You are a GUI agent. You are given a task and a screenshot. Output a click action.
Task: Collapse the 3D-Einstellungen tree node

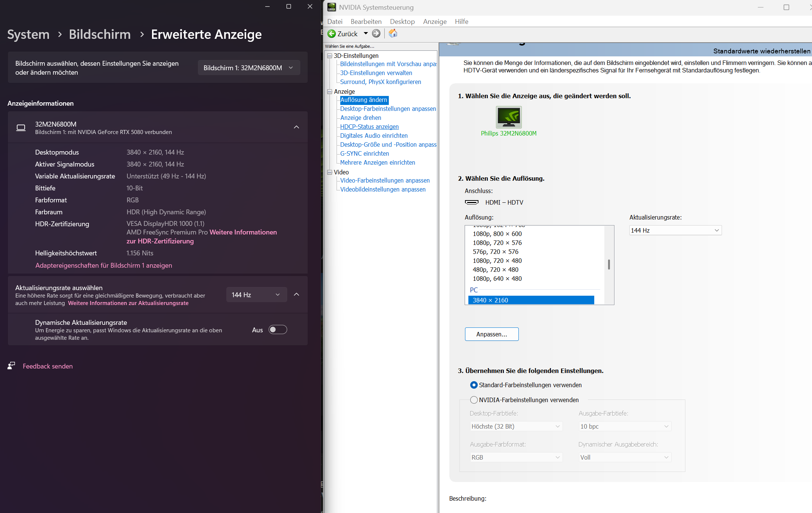click(x=329, y=56)
